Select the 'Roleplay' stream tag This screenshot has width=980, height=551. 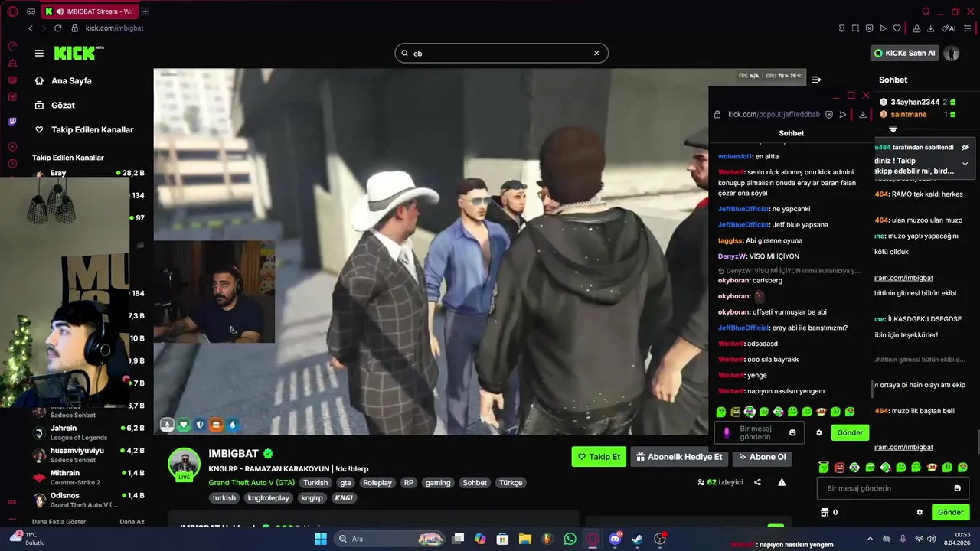tap(377, 483)
